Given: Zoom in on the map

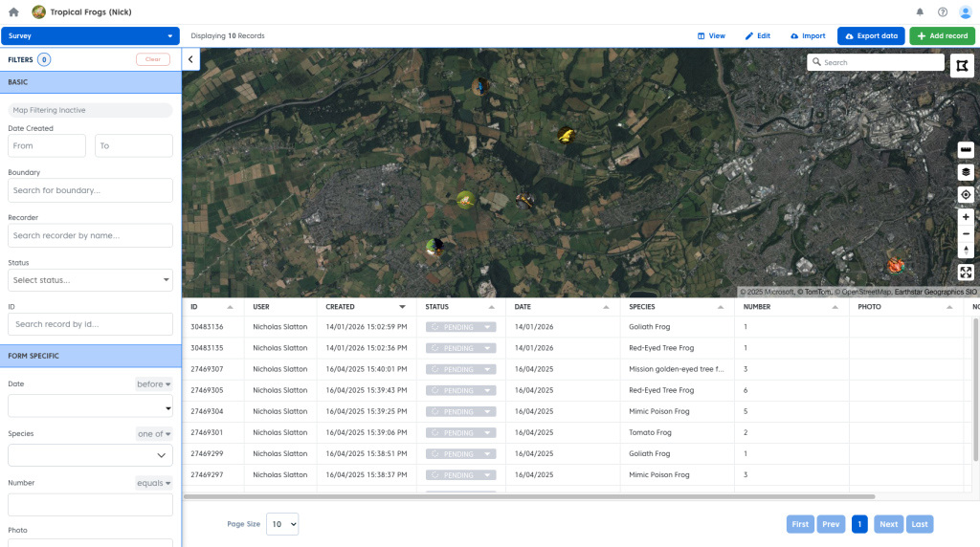Looking at the screenshot, I should (x=966, y=217).
